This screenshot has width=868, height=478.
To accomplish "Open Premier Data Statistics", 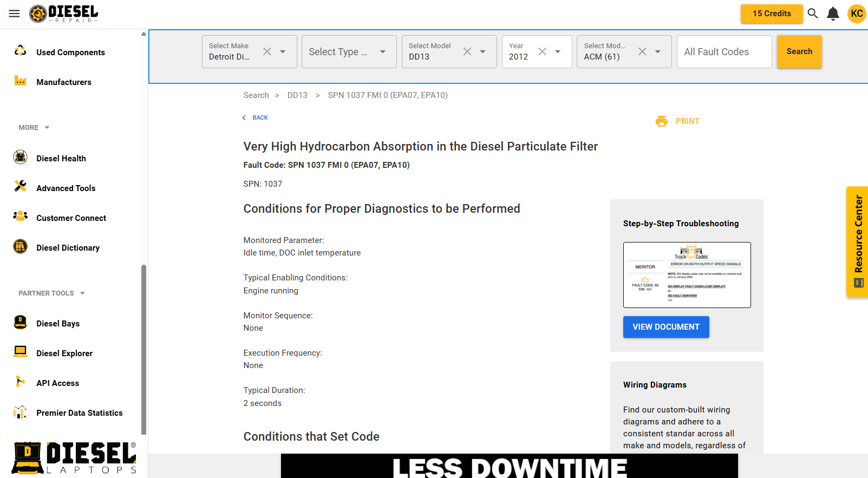I will 80,413.
